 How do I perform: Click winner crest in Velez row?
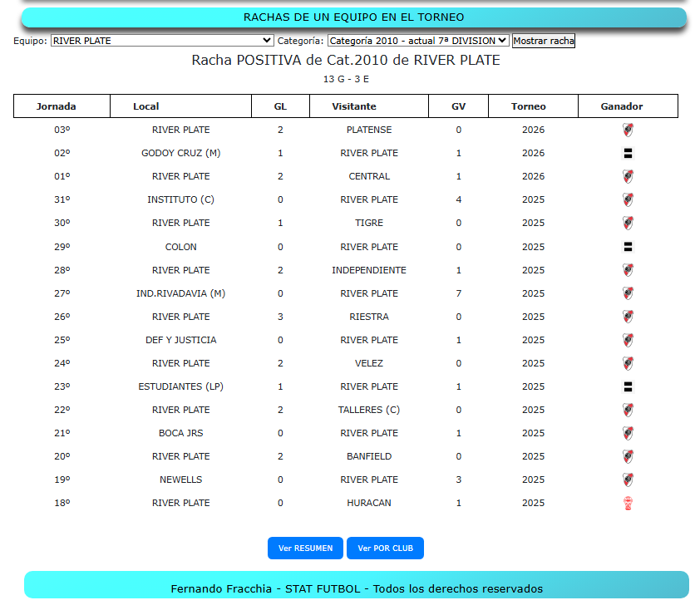(x=628, y=363)
